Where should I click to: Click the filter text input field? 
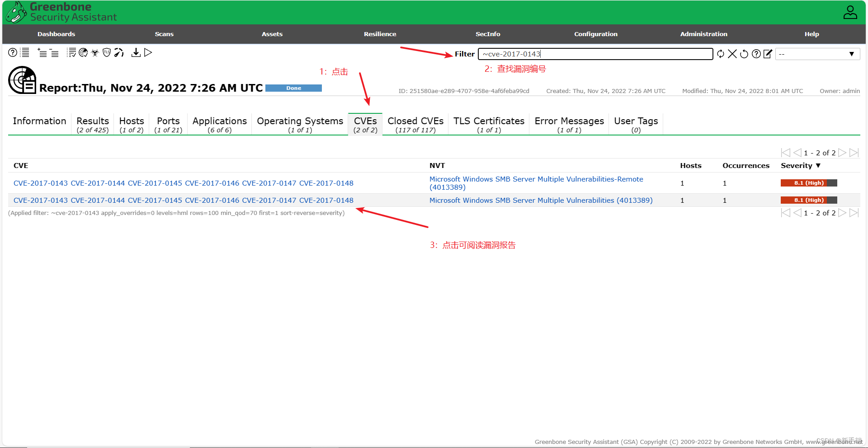pyautogui.click(x=595, y=54)
